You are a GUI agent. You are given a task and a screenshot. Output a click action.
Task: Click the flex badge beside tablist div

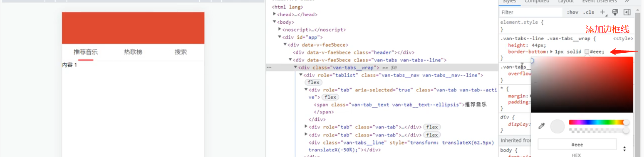point(313,82)
